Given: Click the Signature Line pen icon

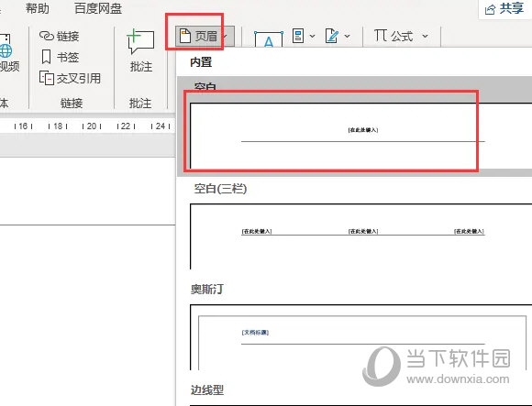Looking at the screenshot, I should pos(331,36).
